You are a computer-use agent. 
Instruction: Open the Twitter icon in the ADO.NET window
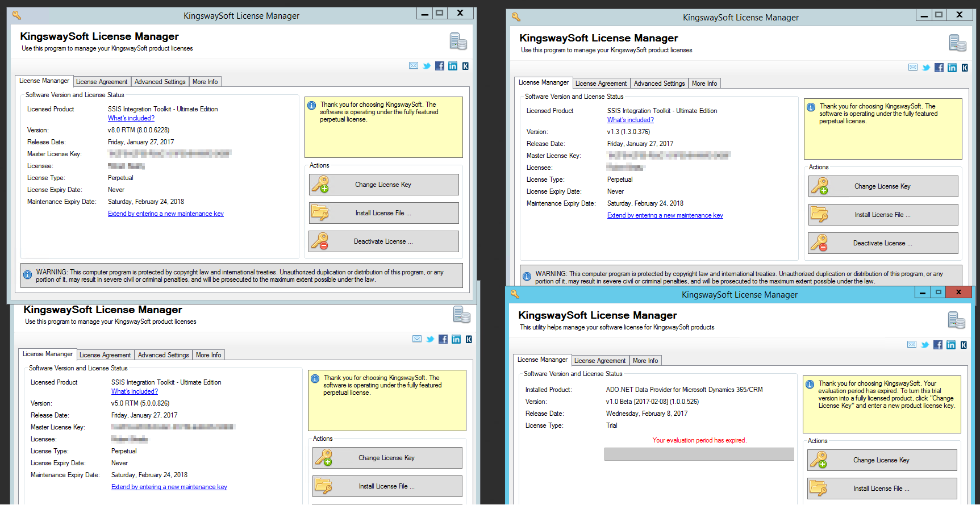925,345
